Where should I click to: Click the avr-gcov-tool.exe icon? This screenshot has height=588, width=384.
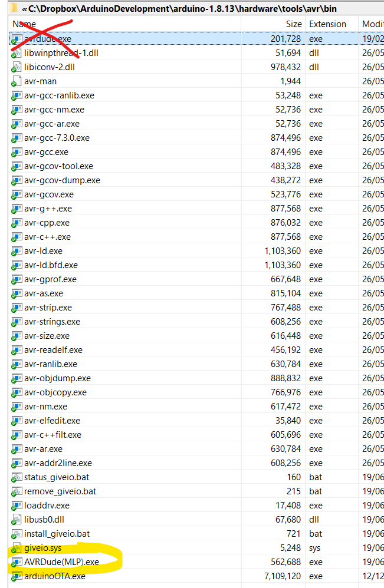pyautogui.click(x=16, y=167)
